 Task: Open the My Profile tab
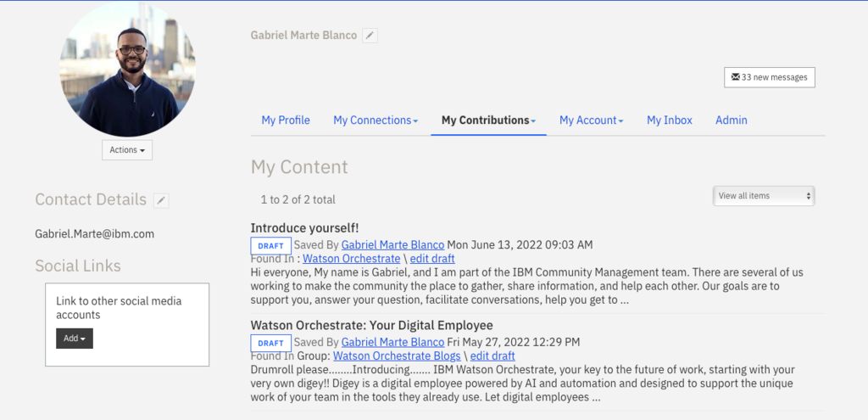(286, 120)
